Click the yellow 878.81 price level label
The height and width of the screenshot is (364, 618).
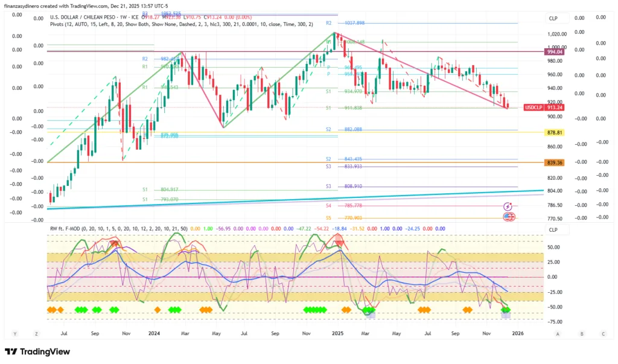click(x=554, y=132)
